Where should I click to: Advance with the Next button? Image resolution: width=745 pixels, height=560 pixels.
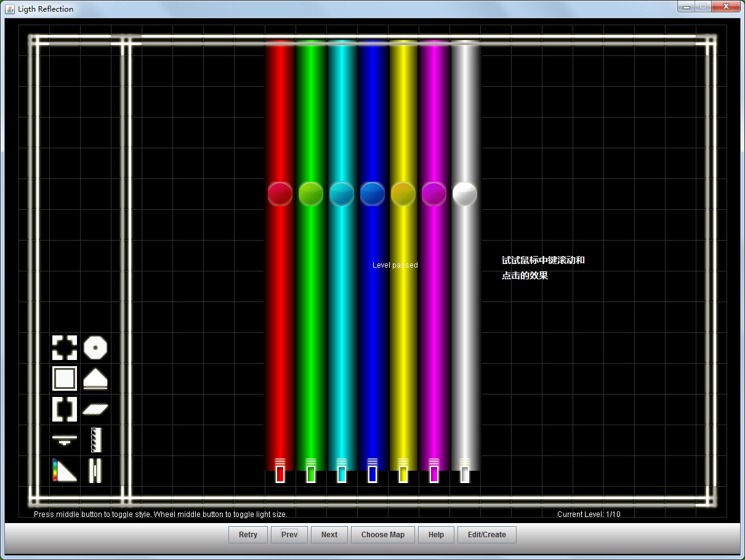[x=329, y=535]
